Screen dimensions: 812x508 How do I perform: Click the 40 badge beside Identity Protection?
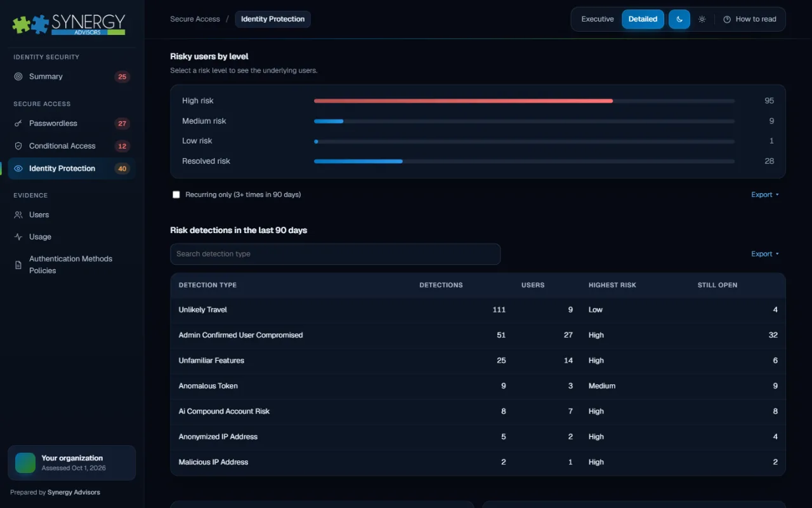pyautogui.click(x=122, y=168)
